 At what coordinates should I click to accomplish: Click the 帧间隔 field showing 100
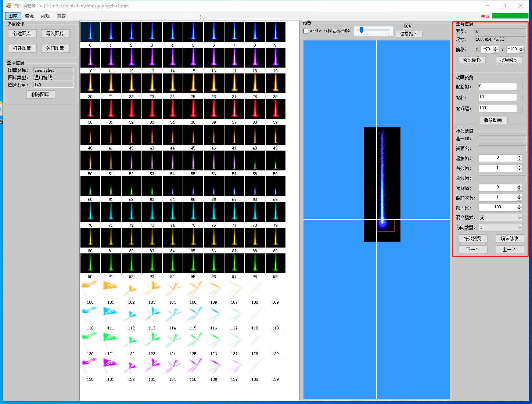coord(497,108)
